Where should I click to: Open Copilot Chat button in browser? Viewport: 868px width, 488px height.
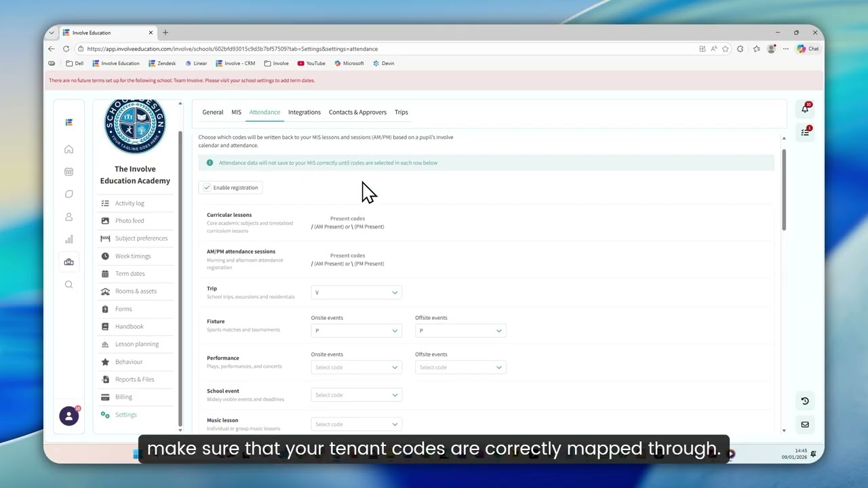pos(808,49)
